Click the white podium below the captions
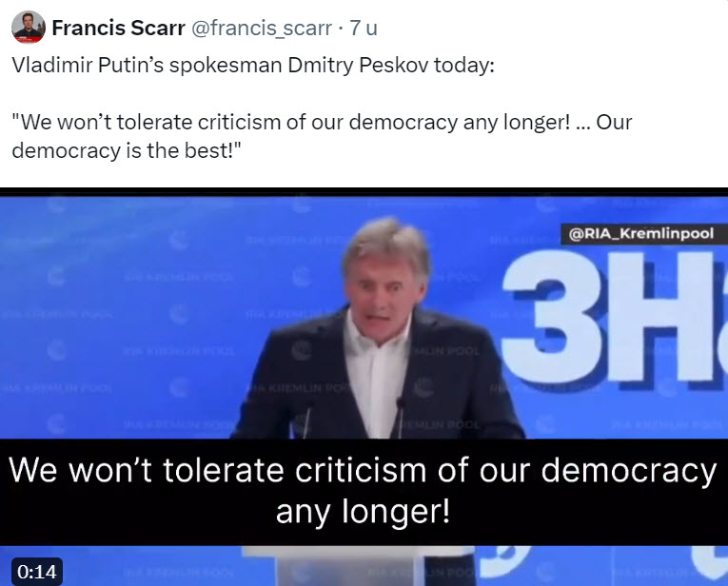 [x=353, y=565]
